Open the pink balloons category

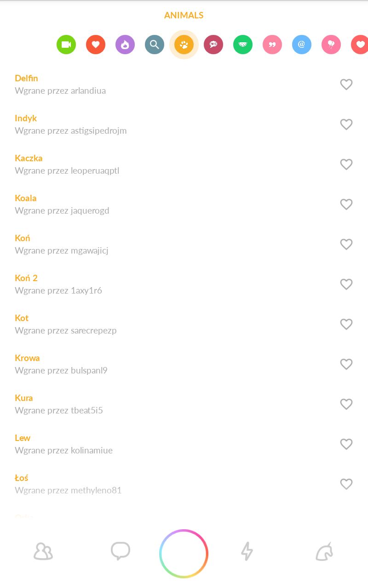(x=331, y=45)
